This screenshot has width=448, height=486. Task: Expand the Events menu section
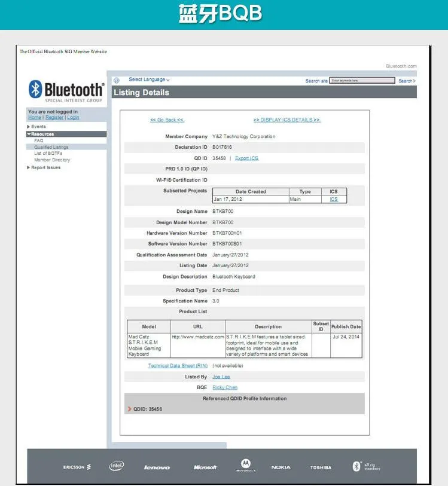(x=36, y=127)
